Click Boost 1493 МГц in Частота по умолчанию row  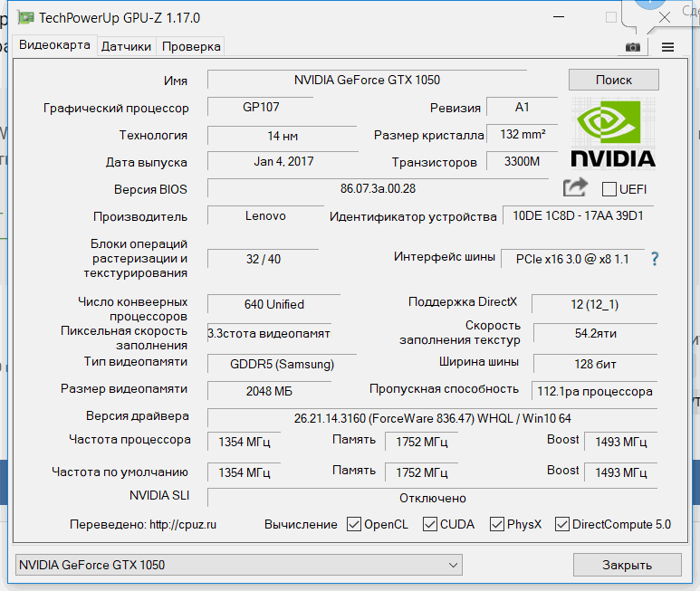(x=620, y=472)
